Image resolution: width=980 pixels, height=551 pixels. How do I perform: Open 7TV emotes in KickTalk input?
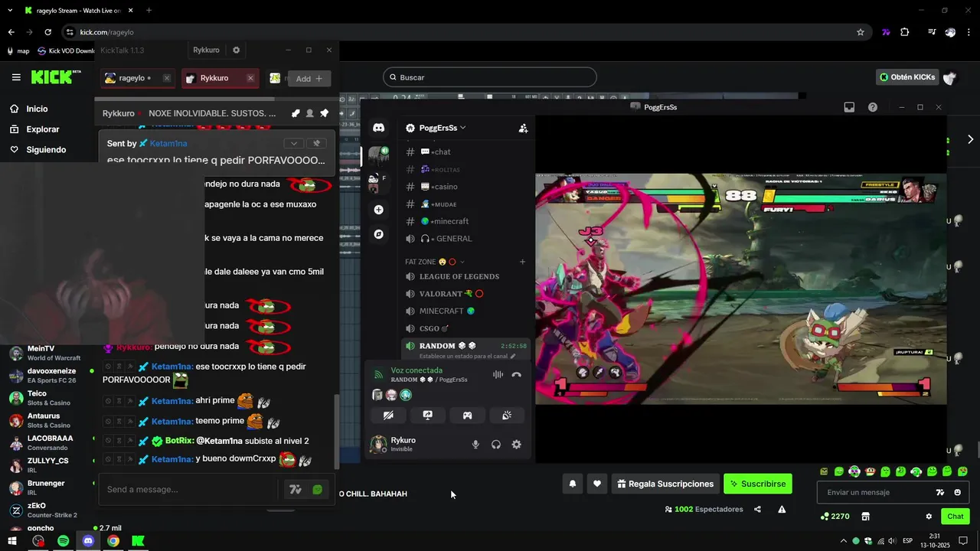[295, 490]
